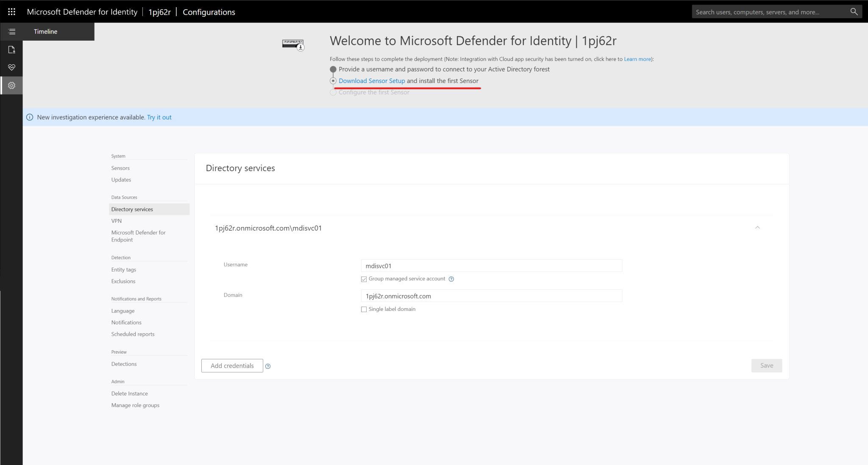Screen dimensions: 868x465
Task: Click Try it out for new investigation experience
Action: point(159,117)
